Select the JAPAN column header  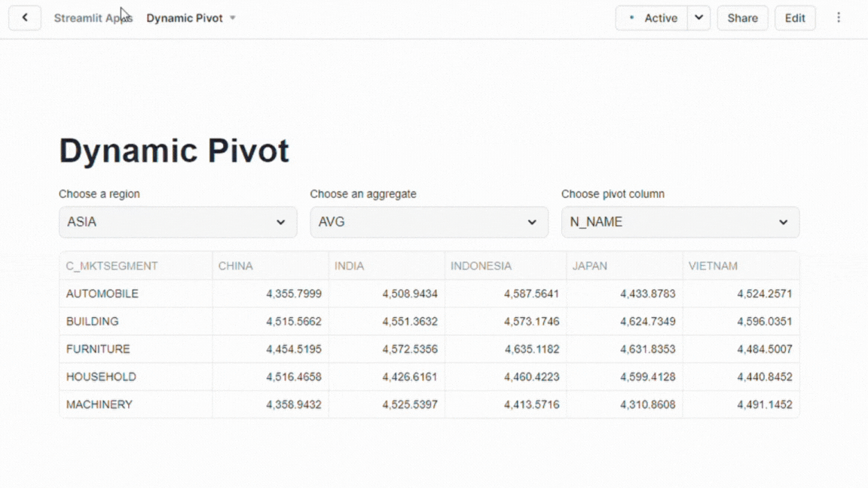(589, 266)
